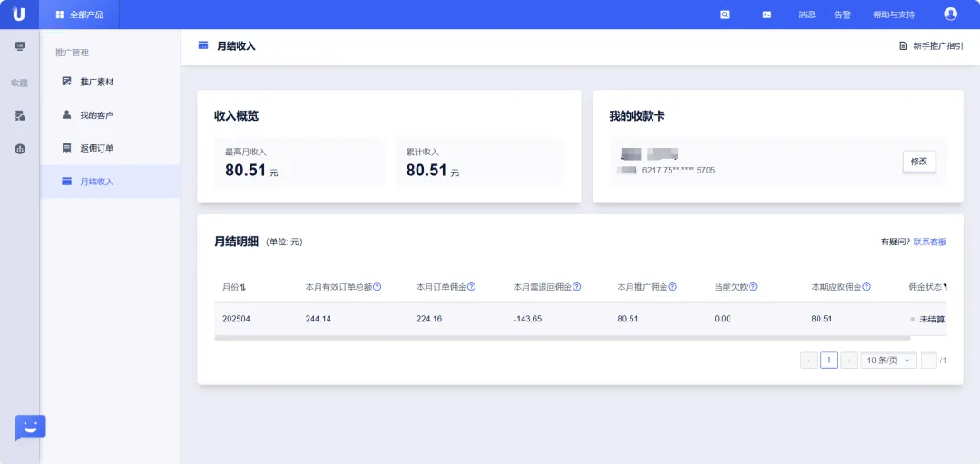Click the table's horizontal scrollbar
This screenshot has width=980, height=464.
pos(563,338)
